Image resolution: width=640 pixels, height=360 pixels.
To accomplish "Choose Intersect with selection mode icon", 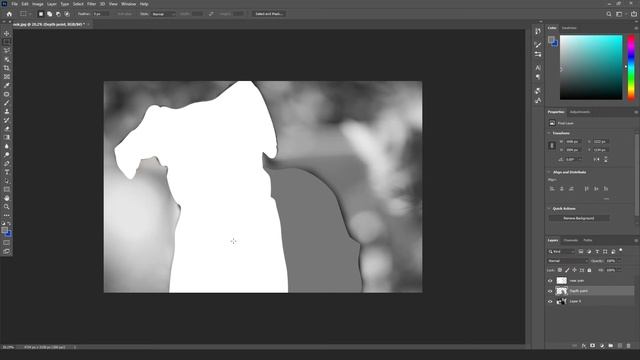I will 67,14.
